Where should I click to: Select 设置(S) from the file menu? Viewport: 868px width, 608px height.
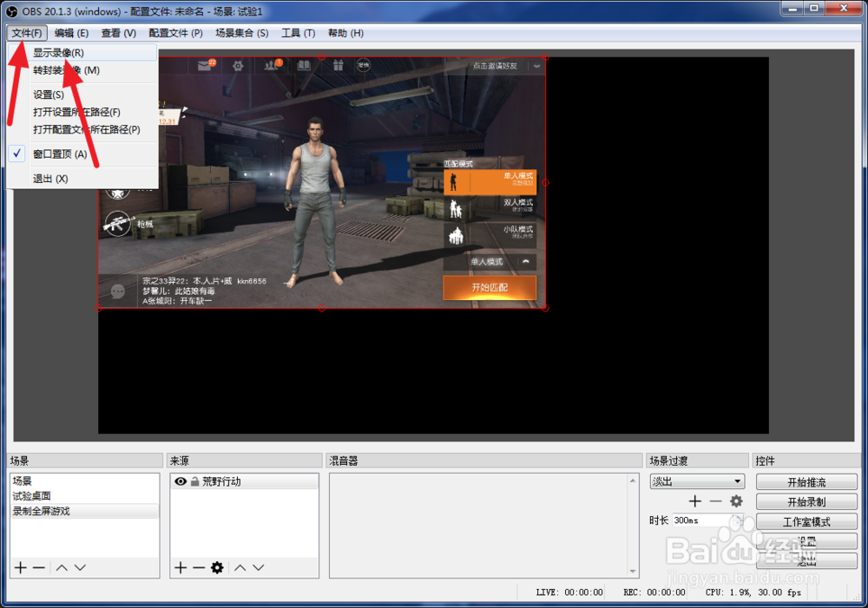coord(83,95)
